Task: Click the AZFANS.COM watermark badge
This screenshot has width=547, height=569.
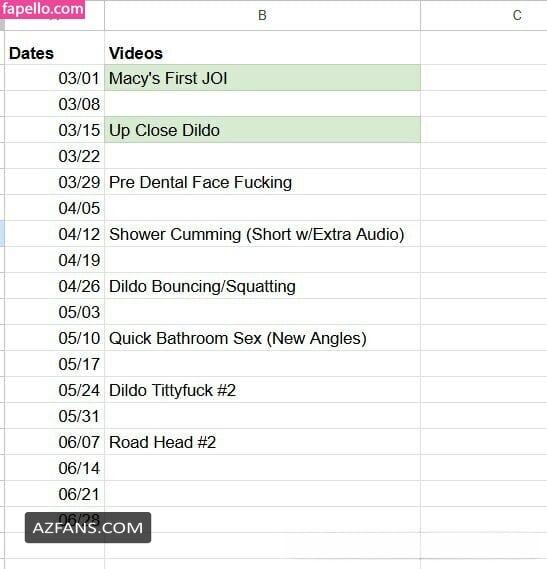Action: point(88,527)
